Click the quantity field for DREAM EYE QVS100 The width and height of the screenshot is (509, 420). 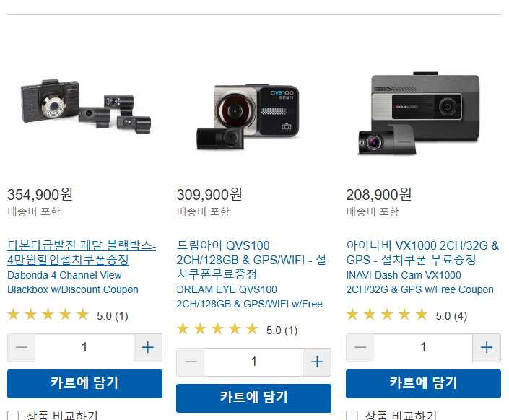(254, 362)
